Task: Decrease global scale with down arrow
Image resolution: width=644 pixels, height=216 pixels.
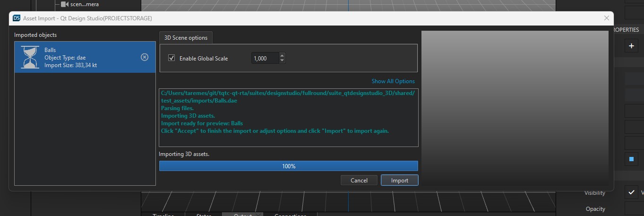Action: pos(282,61)
